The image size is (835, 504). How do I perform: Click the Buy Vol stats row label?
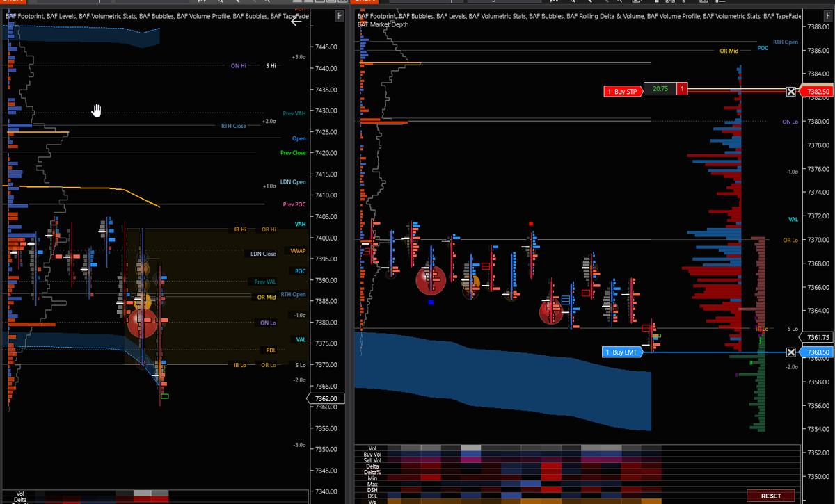point(371,454)
